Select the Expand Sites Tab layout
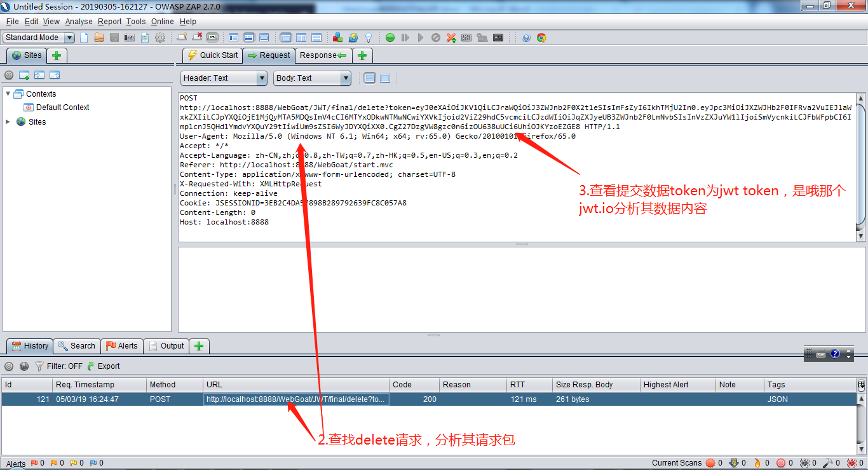This screenshot has width=868, height=470. [233, 38]
